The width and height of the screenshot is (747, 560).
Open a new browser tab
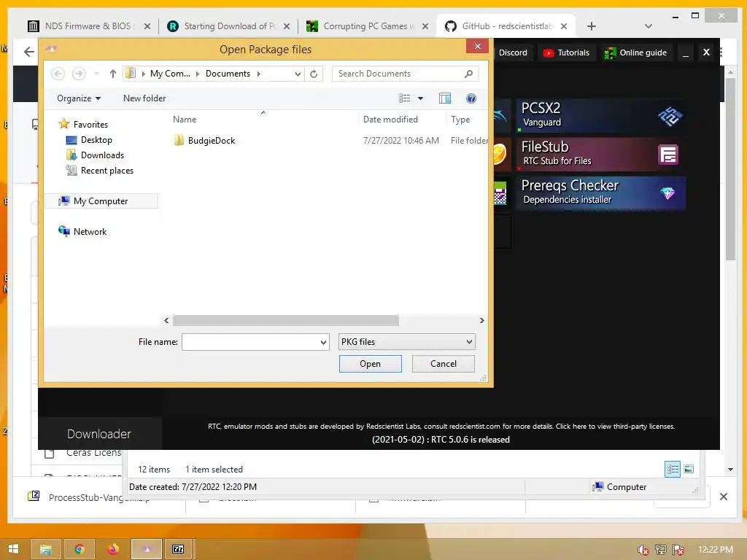pyautogui.click(x=591, y=26)
